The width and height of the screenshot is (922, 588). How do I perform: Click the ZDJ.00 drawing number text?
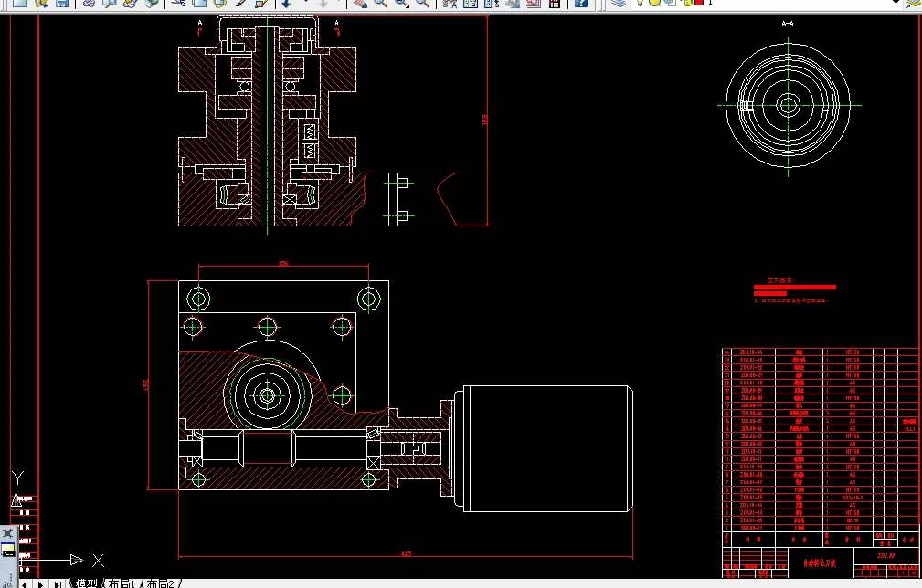885,555
